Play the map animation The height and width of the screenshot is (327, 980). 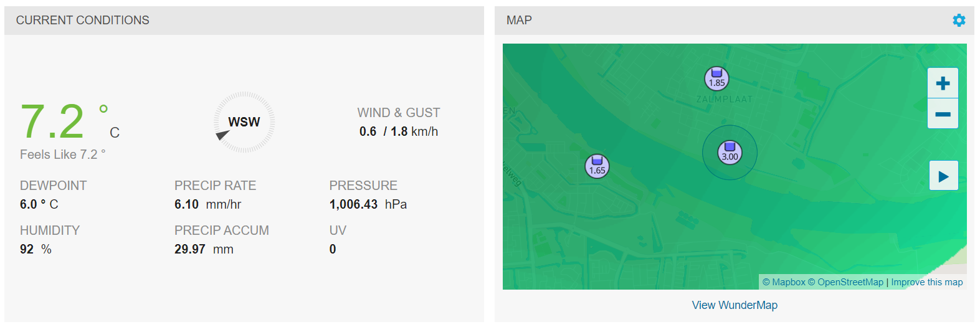pos(943,176)
